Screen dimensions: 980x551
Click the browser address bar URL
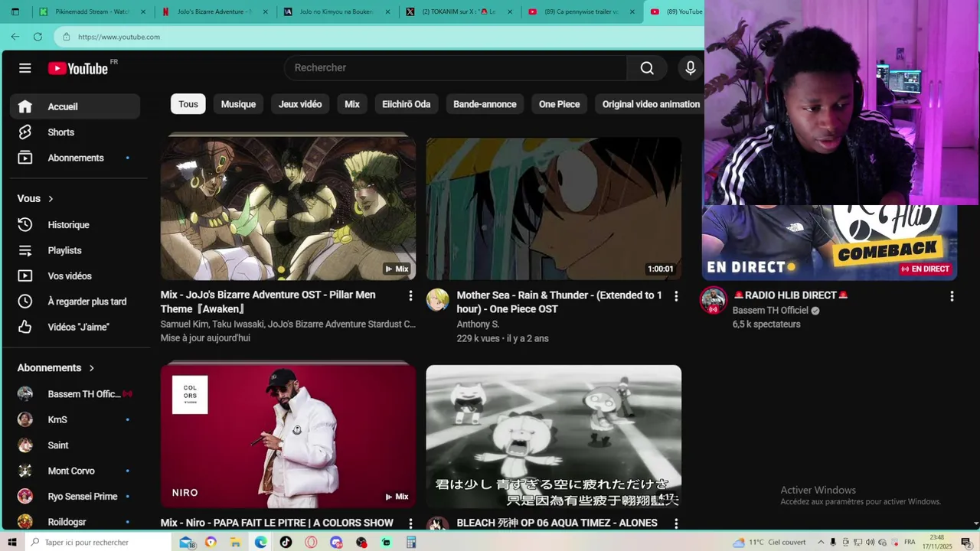(x=119, y=37)
